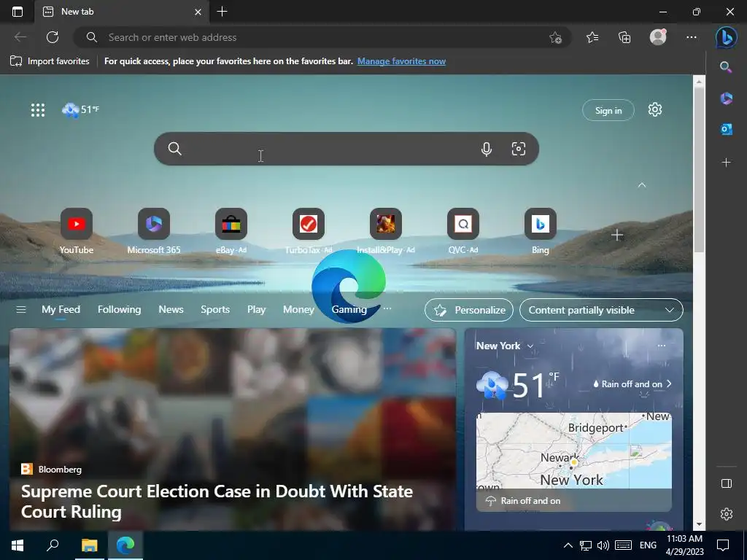
Task: Switch to the Following tab
Action: (119, 309)
